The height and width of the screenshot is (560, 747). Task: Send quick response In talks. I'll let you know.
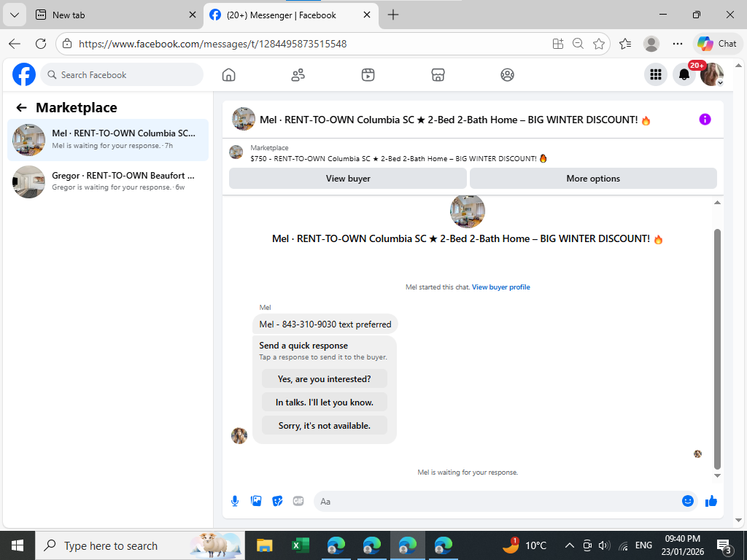(325, 402)
